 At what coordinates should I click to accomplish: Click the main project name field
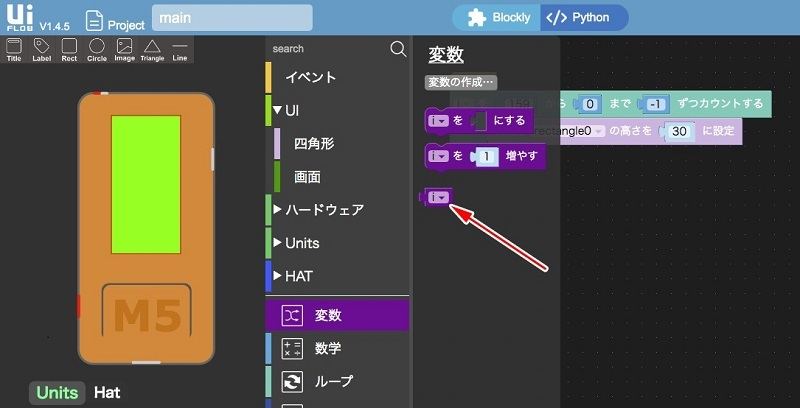pyautogui.click(x=232, y=18)
